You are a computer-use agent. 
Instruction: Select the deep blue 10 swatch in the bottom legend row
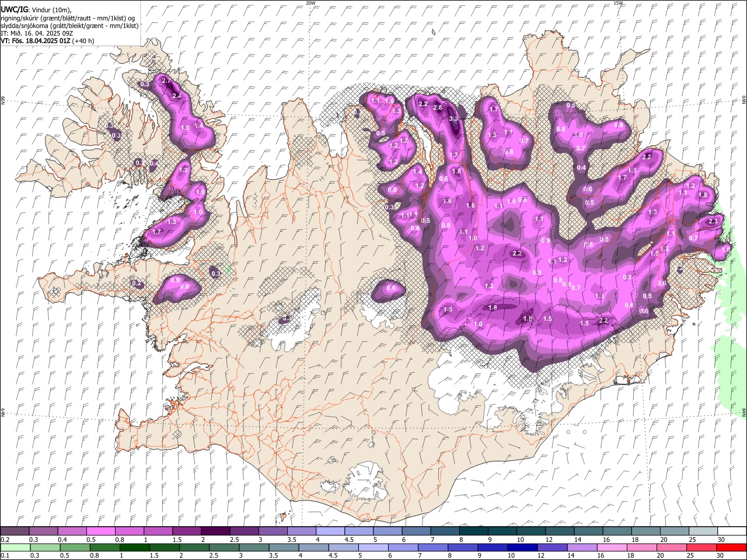[x=522, y=547]
